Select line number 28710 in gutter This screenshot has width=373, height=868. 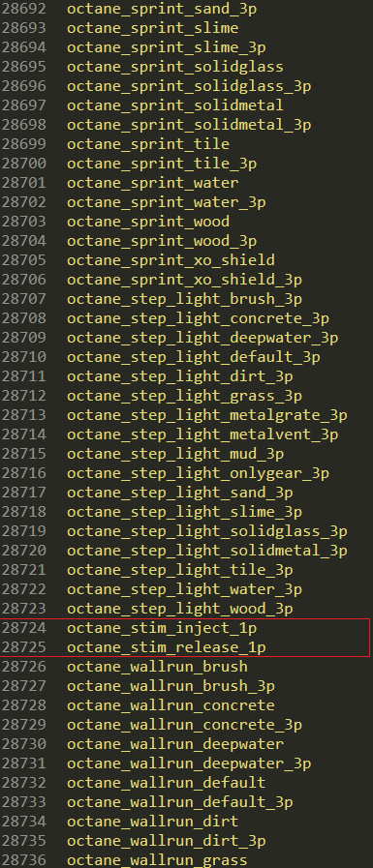24,357
